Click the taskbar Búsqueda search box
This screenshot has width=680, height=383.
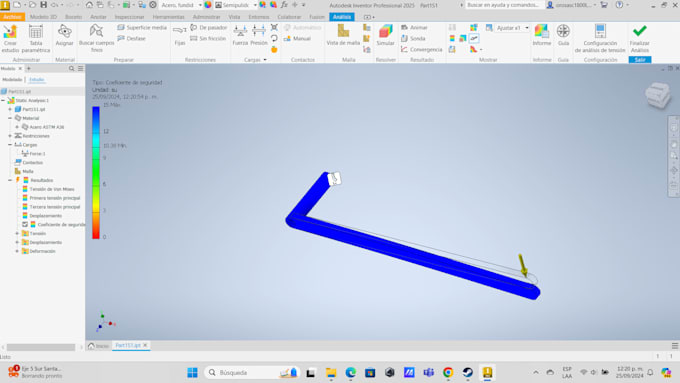pos(252,372)
